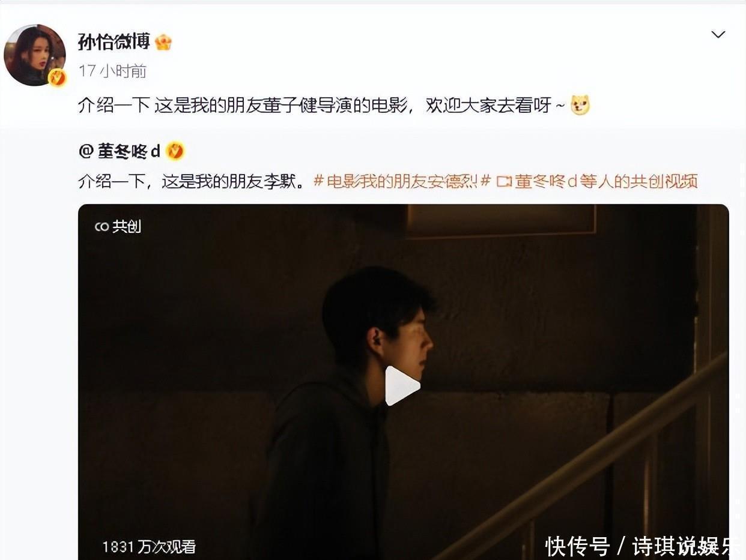Click 孙怡微博 profile avatar
The width and height of the screenshot is (746, 560).
tap(35, 55)
